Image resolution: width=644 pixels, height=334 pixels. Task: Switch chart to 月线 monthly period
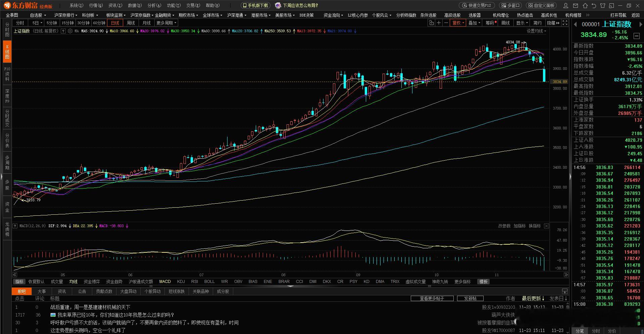click(147, 23)
